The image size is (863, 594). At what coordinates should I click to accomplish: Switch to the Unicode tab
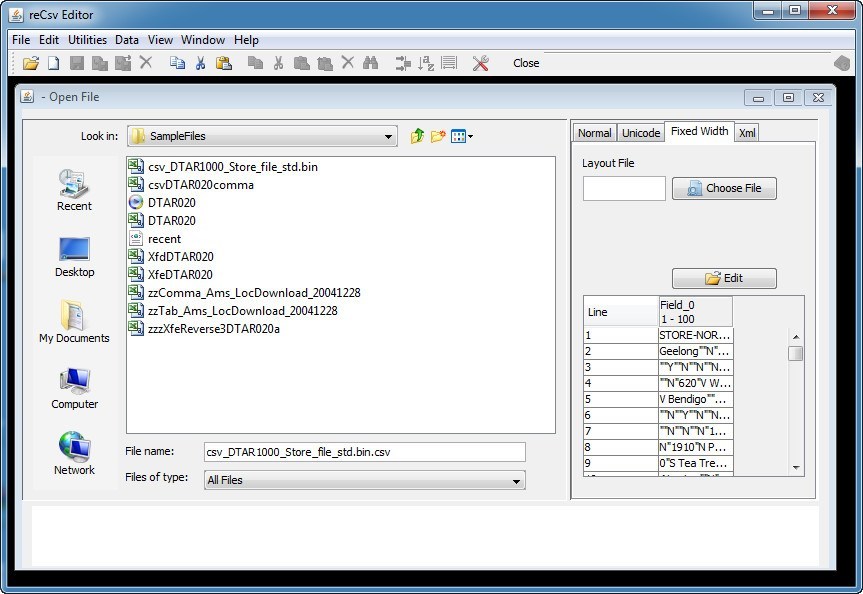click(641, 133)
